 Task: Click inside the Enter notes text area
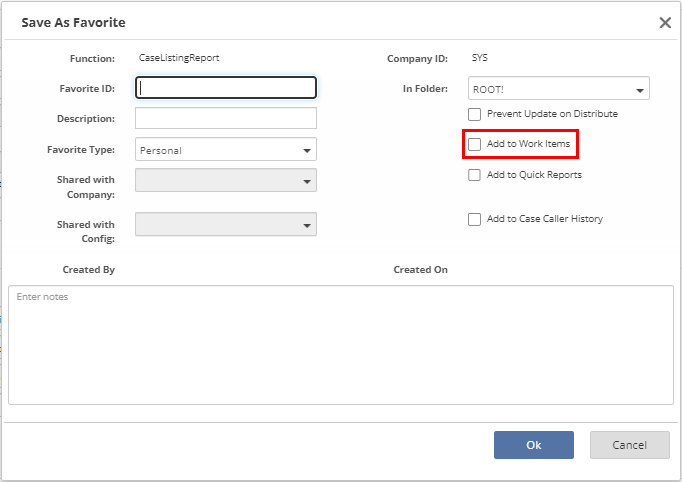tap(340, 345)
